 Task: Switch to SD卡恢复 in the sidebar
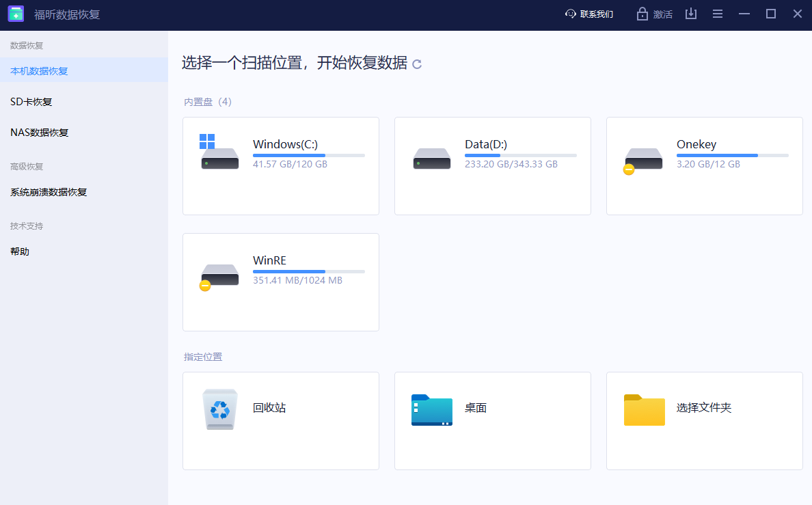[30, 101]
